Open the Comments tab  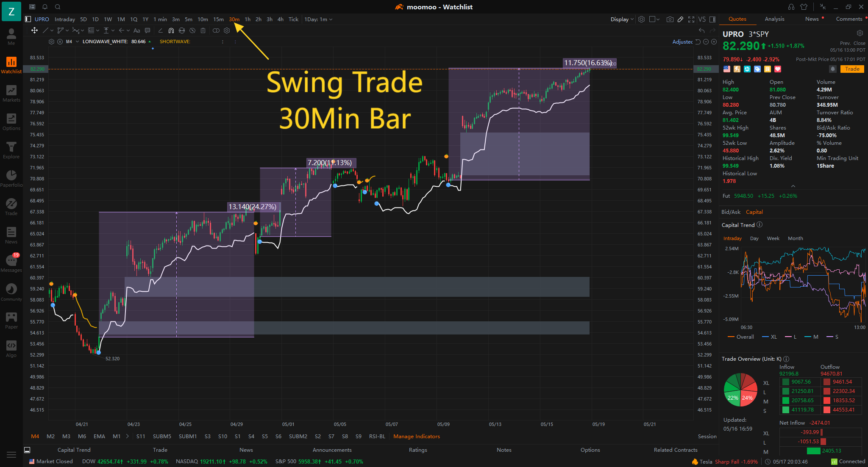point(849,19)
